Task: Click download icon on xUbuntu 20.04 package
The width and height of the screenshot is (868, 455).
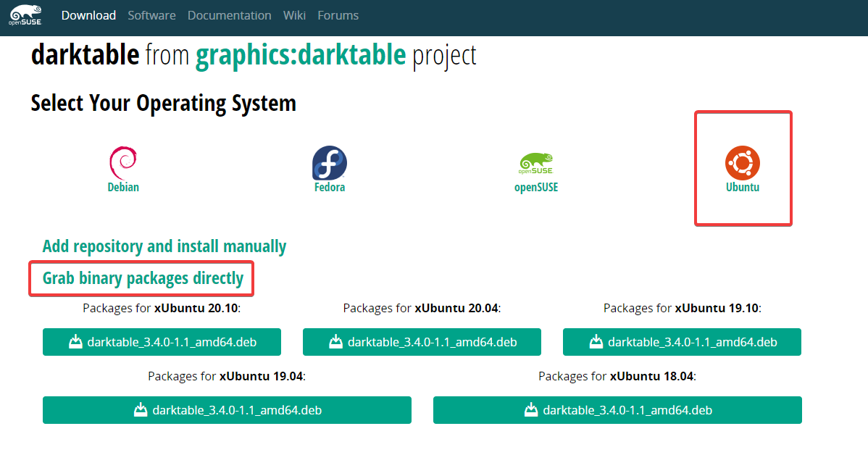Action: [335, 341]
